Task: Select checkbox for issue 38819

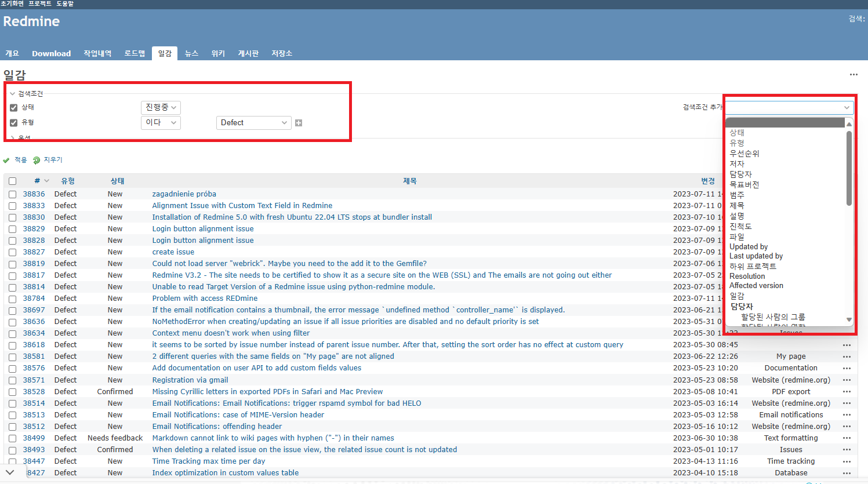Action: (13, 264)
